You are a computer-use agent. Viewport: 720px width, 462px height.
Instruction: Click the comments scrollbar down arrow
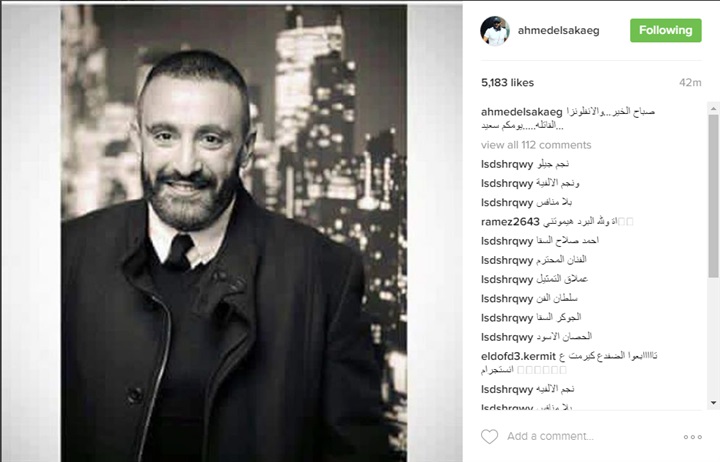[713, 403]
